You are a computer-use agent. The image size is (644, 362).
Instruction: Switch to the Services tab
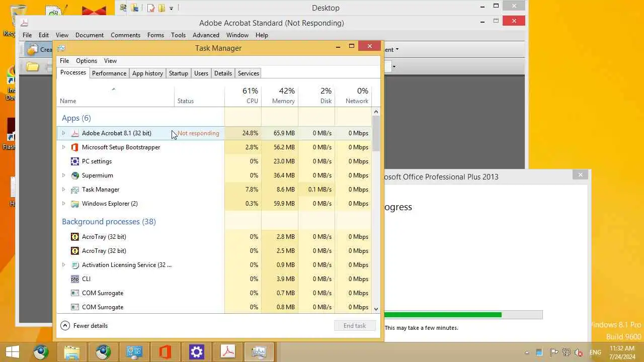tap(249, 73)
